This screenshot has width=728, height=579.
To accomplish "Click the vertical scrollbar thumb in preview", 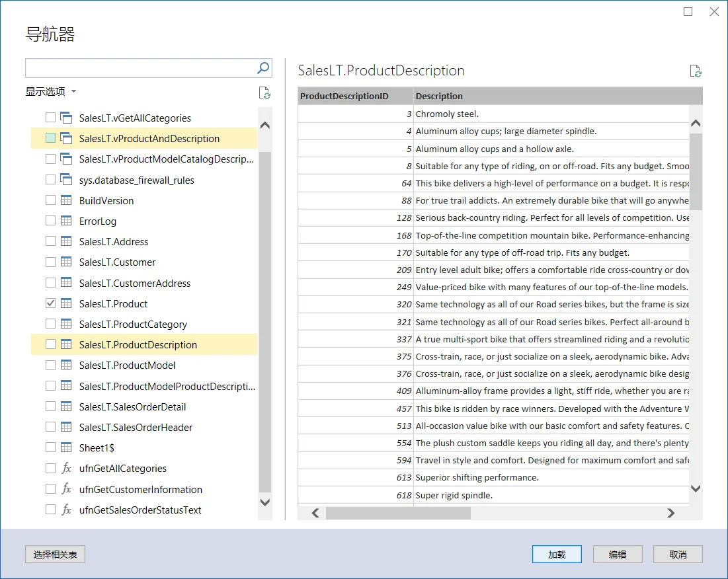I will pyautogui.click(x=696, y=172).
